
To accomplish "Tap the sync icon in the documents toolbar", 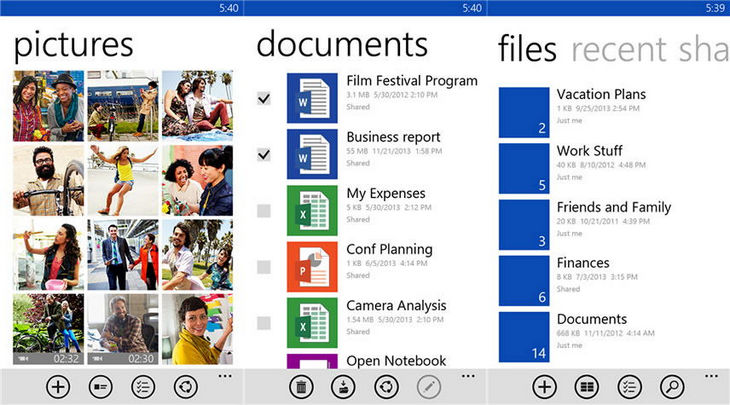I will point(386,386).
